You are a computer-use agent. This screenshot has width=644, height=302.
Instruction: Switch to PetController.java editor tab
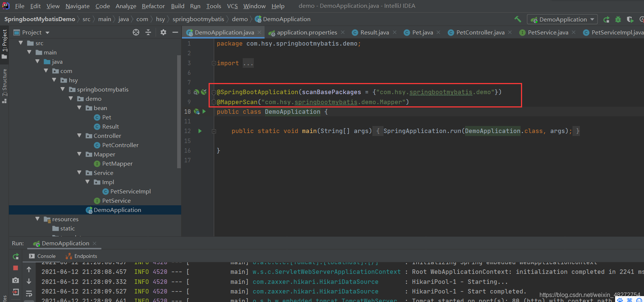click(x=480, y=33)
